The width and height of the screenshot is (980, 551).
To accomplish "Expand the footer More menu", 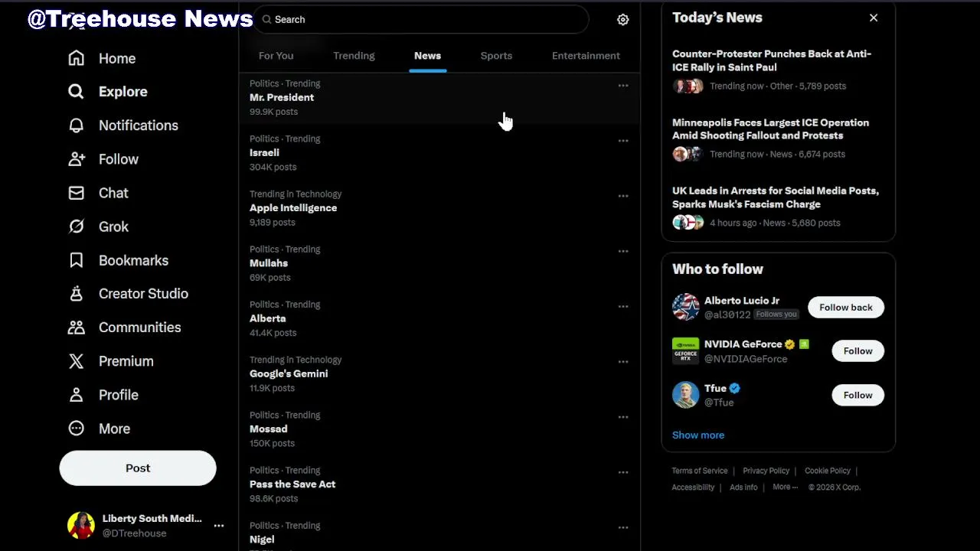I will [x=785, y=487].
